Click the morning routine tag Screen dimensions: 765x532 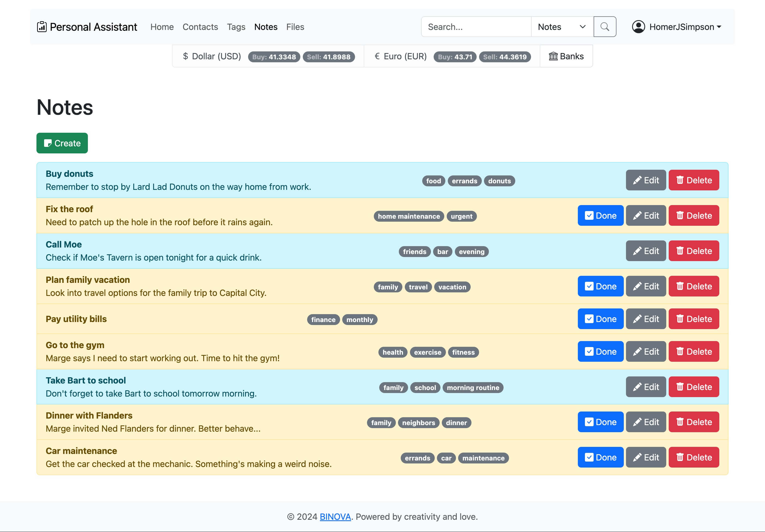point(473,387)
